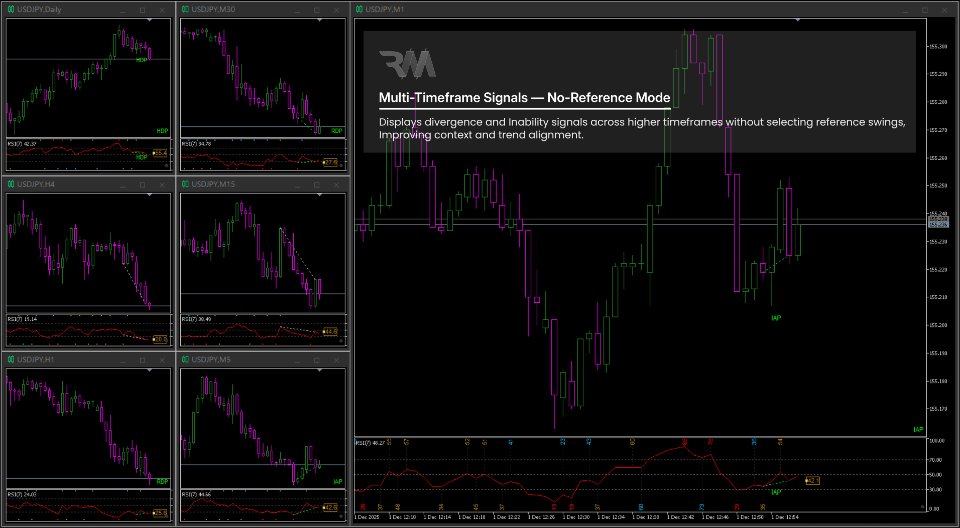Activate the USDJPY,M15 window title

[212, 184]
